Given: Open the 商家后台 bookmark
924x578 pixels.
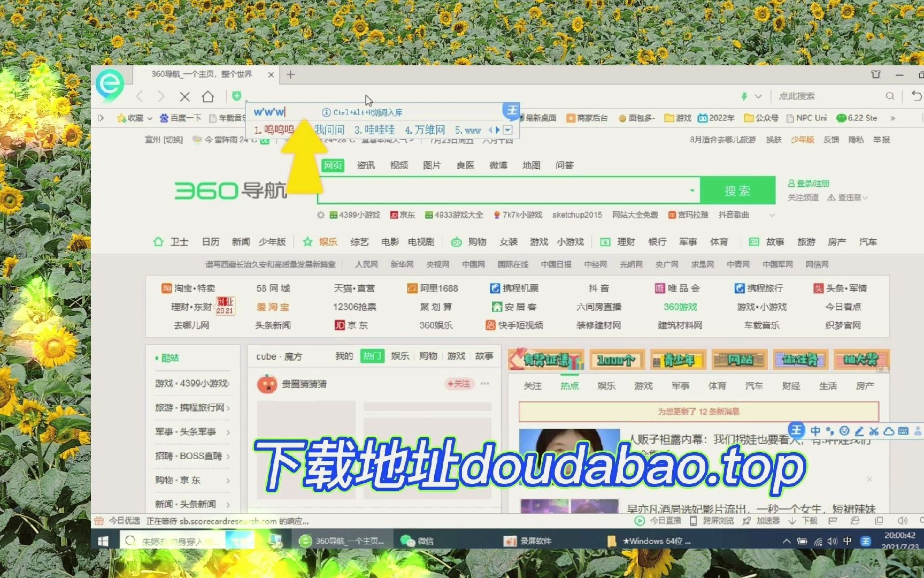Looking at the screenshot, I should click(587, 118).
